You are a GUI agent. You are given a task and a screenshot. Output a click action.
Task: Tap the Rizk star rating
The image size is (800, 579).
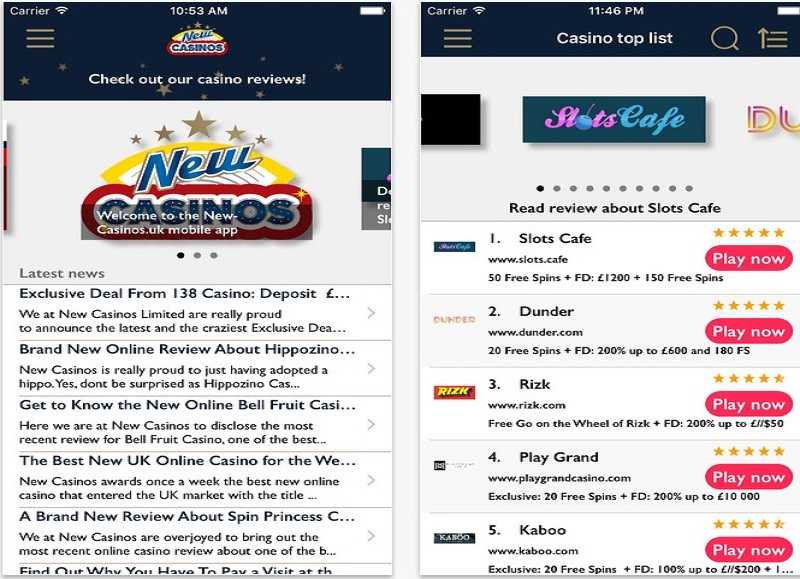[x=748, y=379]
